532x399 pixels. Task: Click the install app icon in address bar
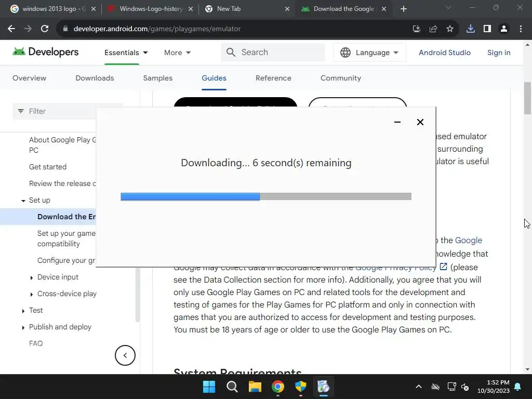pos(417,29)
